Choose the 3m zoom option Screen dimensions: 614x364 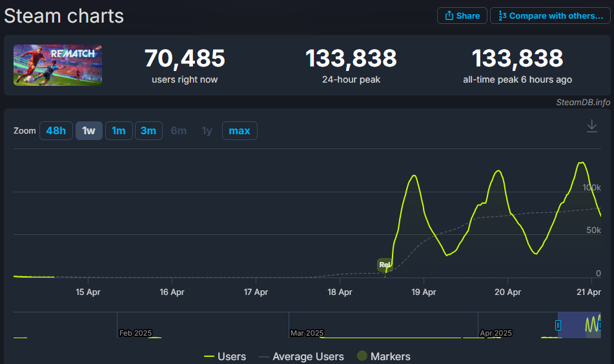pos(148,131)
